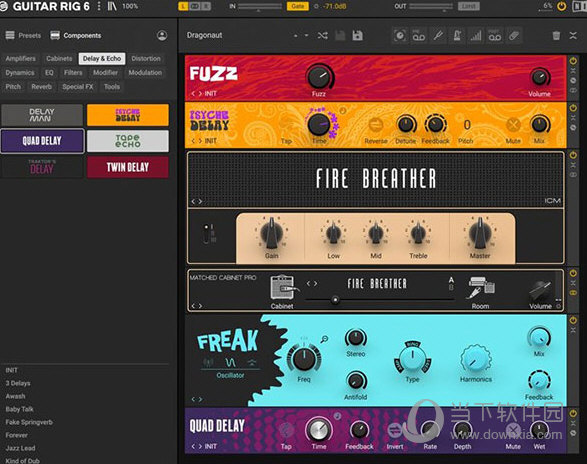Toggle Matched Cabinet Pro power button
The image size is (587, 464).
[573, 273]
